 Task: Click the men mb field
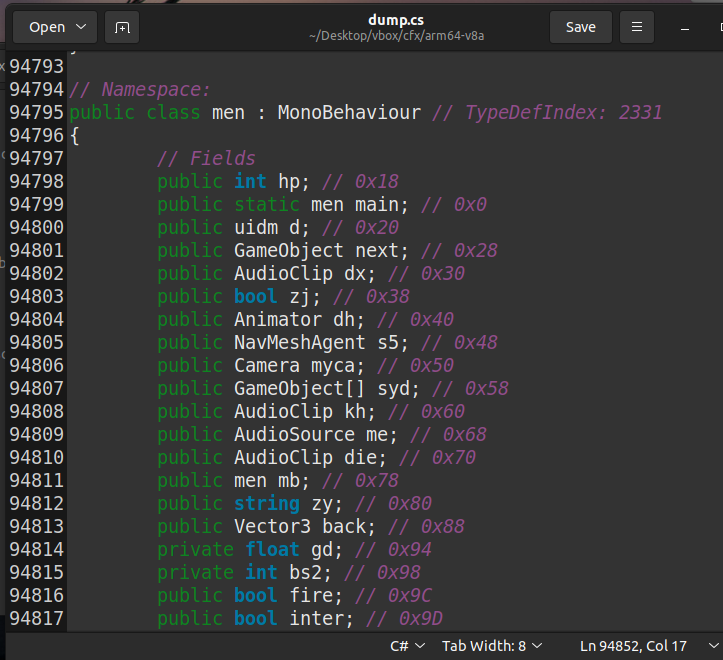[x=272, y=481]
